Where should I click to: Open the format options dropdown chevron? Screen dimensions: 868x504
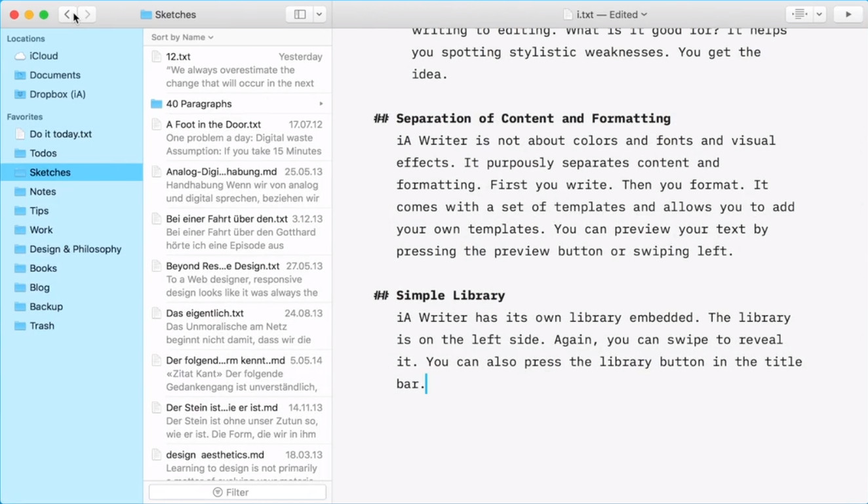[x=819, y=14]
